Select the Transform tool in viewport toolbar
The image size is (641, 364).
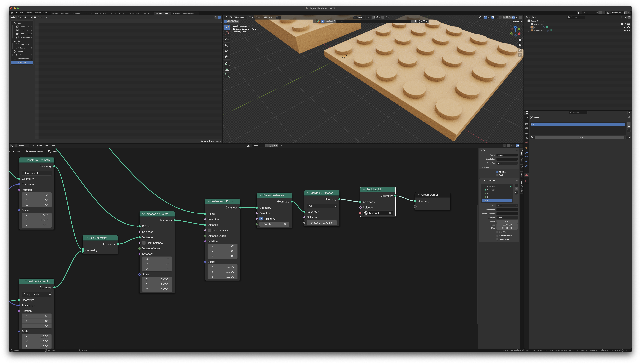coord(227,57)
